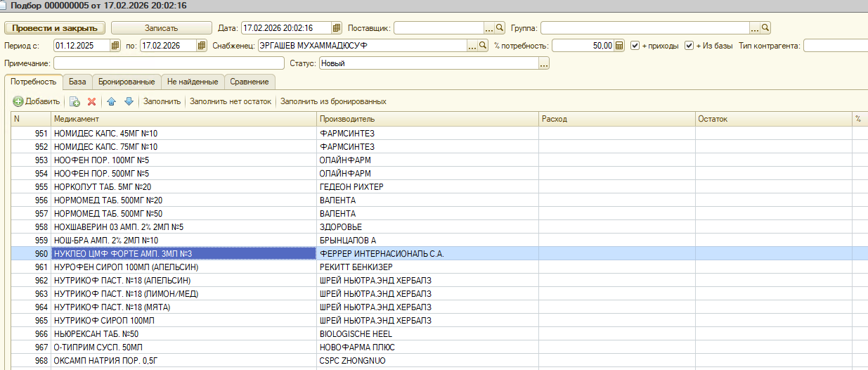Open Статус selection ellipsis button
This screenshot has height=370, width=868.
click(x=544, y=63)
